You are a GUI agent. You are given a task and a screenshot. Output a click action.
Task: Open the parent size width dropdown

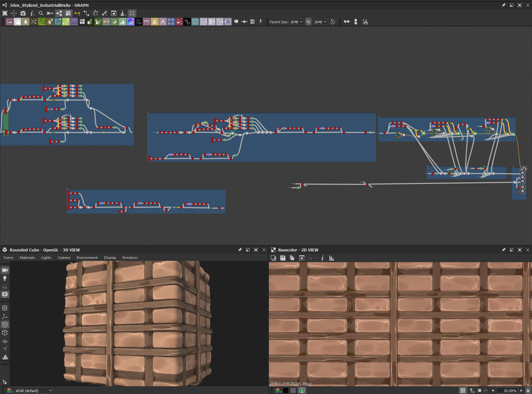(x=296, y=22)
